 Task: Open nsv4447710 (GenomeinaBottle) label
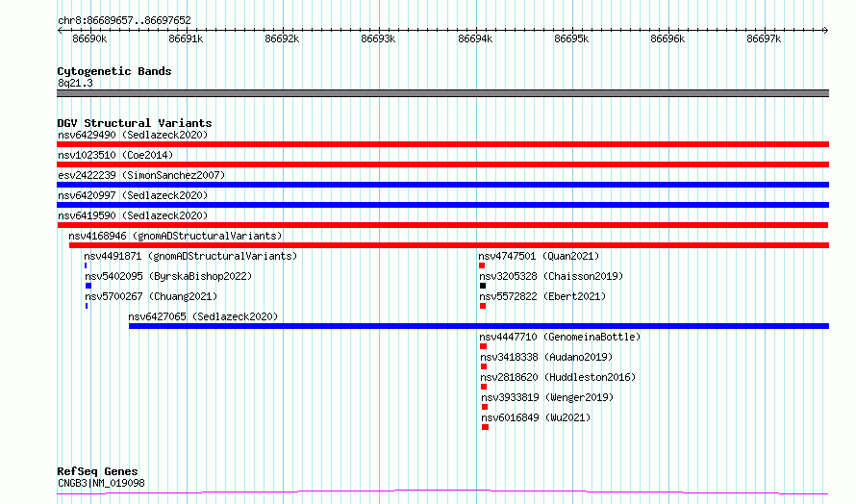tap(560, 337)
